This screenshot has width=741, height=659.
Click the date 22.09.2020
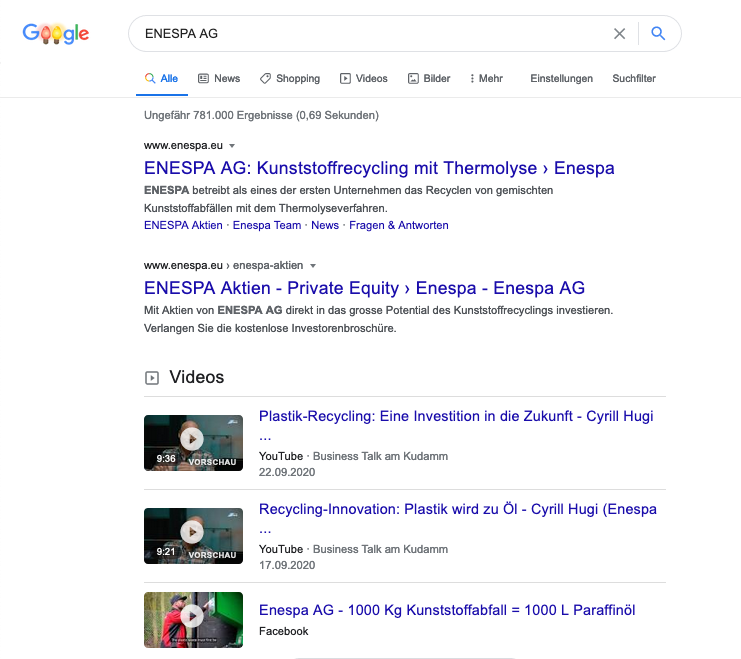[286, 472]
